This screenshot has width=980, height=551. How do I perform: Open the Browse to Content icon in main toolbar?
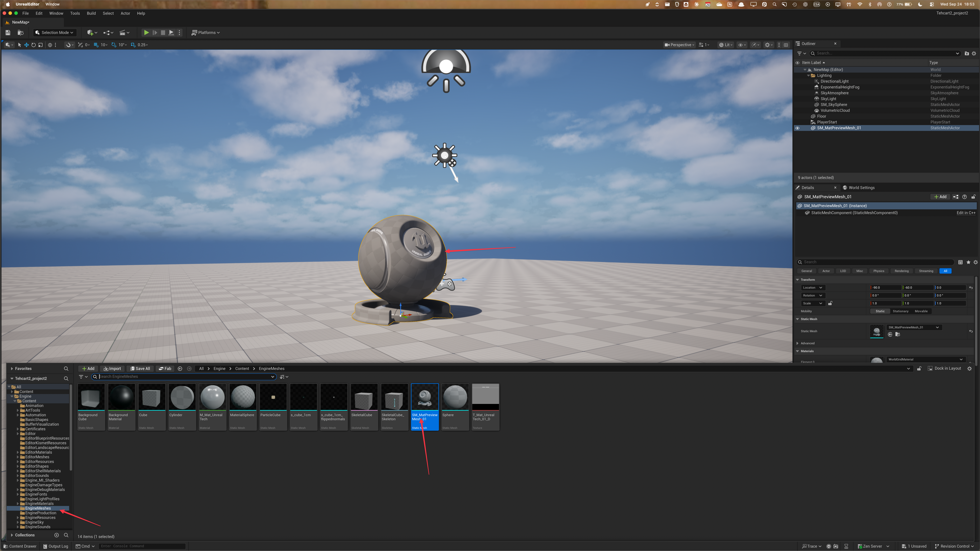pyautogui.click(x=21, y=33)
